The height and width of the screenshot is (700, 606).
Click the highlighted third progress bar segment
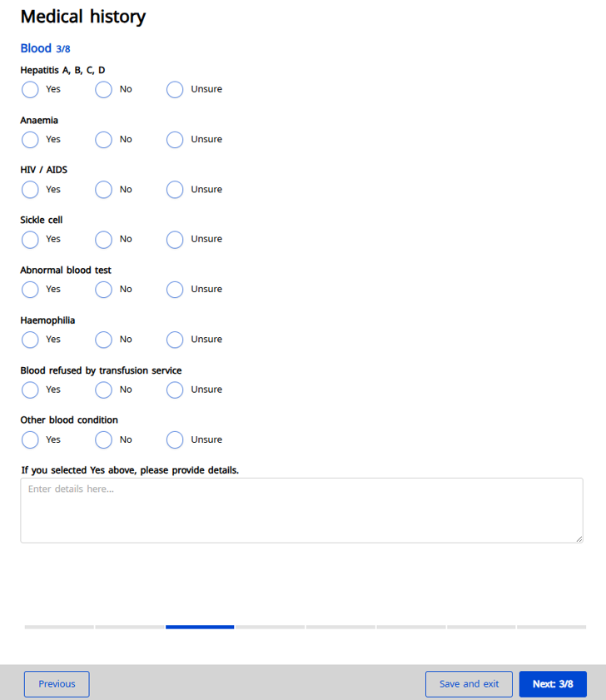click(x=200, y=627)
